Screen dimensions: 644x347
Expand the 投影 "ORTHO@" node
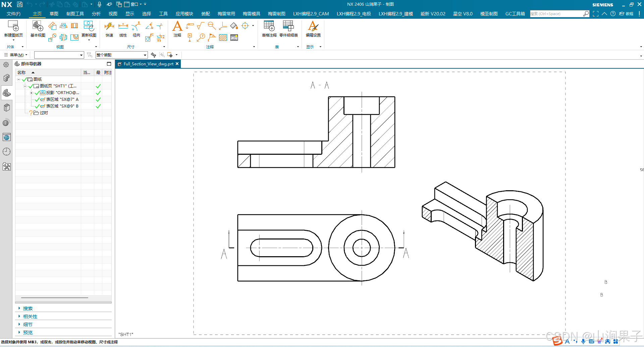tap(32, 93)
